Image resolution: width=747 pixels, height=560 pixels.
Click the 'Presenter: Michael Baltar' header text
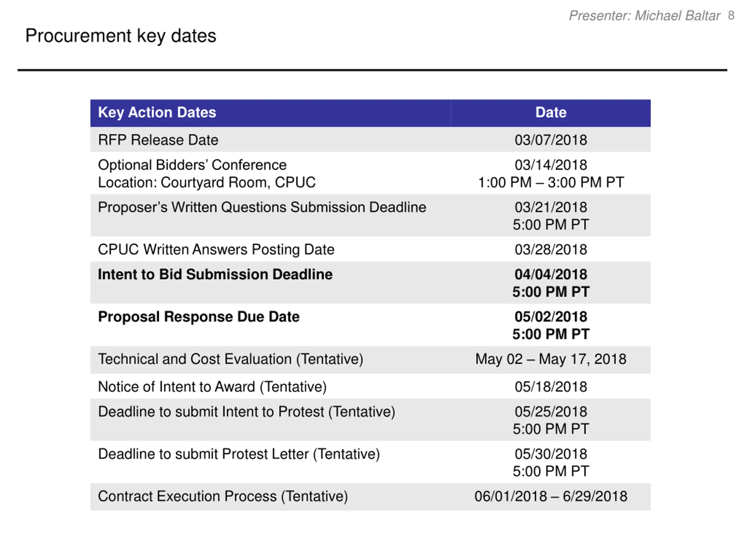644,15
